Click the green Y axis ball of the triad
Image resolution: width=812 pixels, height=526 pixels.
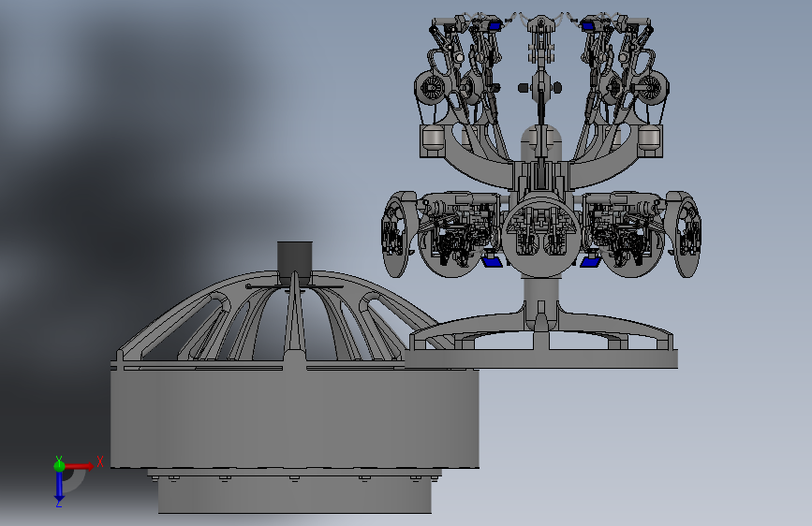click(59, 466)
